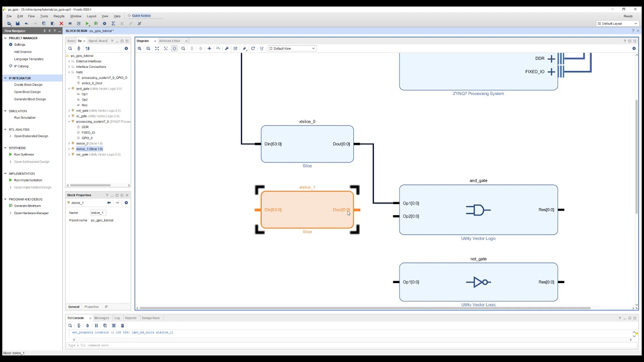The width and height of the screenshot is (644, 362).
Task: Search in the Tcl Console
Action: (x=70, y=326)
